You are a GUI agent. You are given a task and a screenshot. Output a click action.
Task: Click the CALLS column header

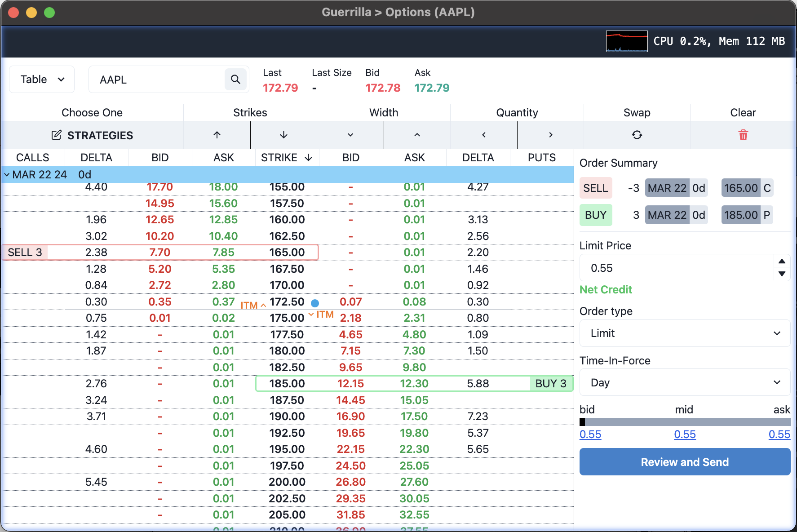point(33,158)
